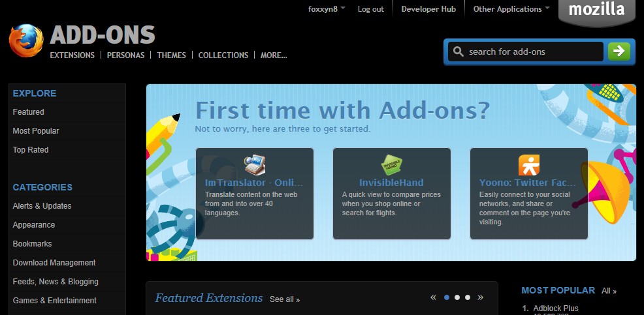644x315 pixels.
Task: Click the ImTranslator description text
Action: 251,203
